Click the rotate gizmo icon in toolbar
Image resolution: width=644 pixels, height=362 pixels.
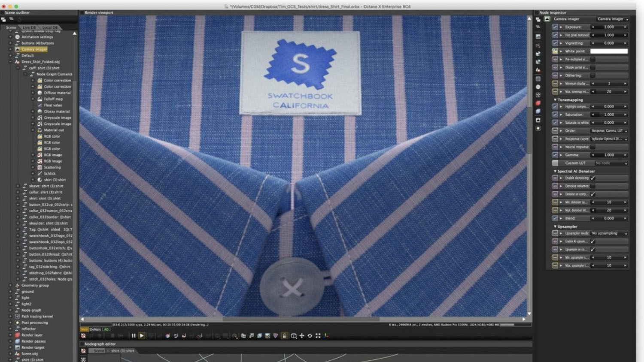tap(310, 336)
